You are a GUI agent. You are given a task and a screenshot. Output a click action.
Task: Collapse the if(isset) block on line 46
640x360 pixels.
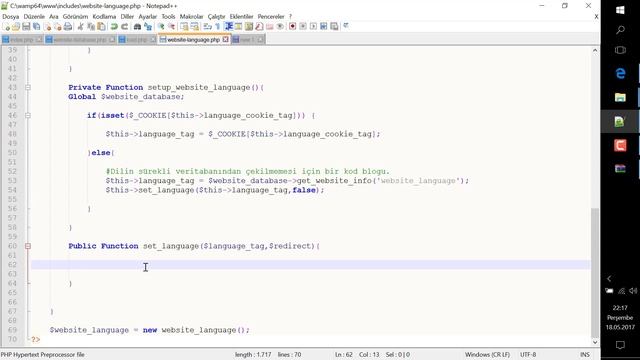click(28, 116)
